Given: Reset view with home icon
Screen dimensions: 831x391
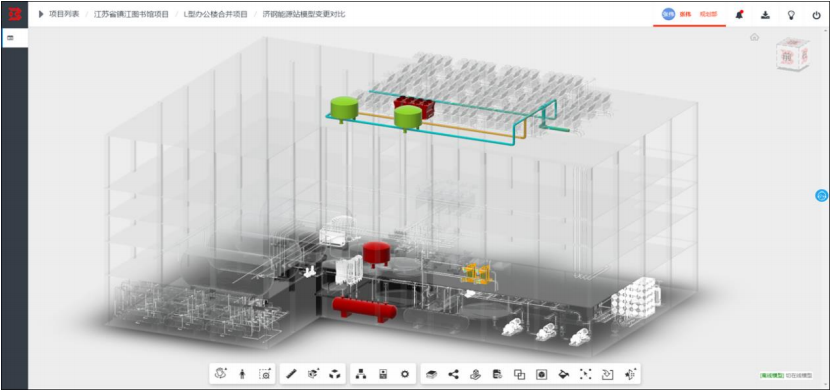Looking at the screenshot, I should pyautogui.click(x=754, y=37).
